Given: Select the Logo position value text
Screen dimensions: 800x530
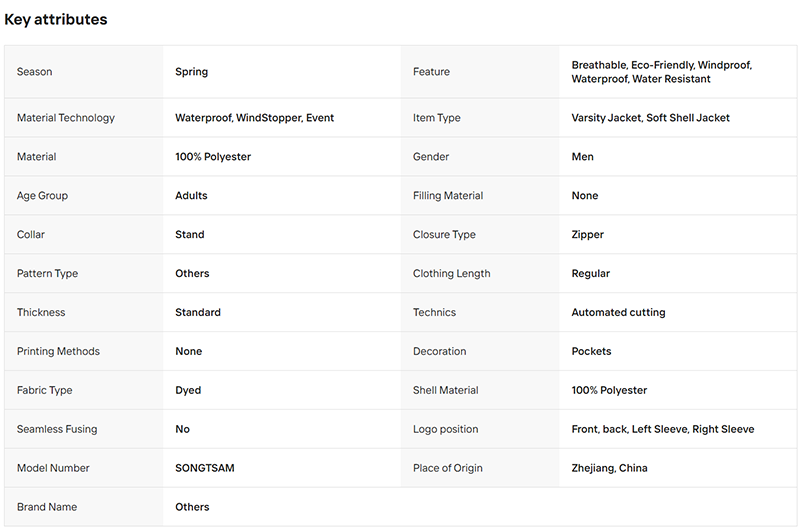Looking at the screenshot, I should click(663, 429).
